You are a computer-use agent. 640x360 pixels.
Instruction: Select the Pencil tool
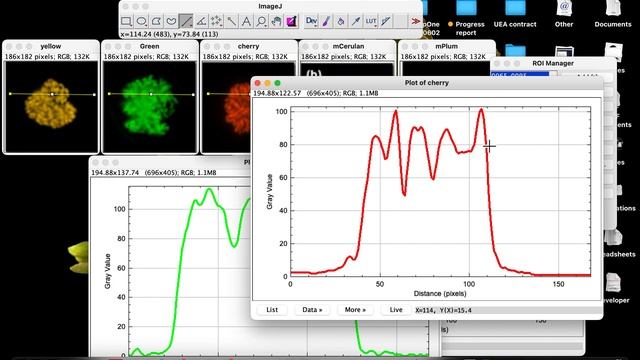coord(386,21)
